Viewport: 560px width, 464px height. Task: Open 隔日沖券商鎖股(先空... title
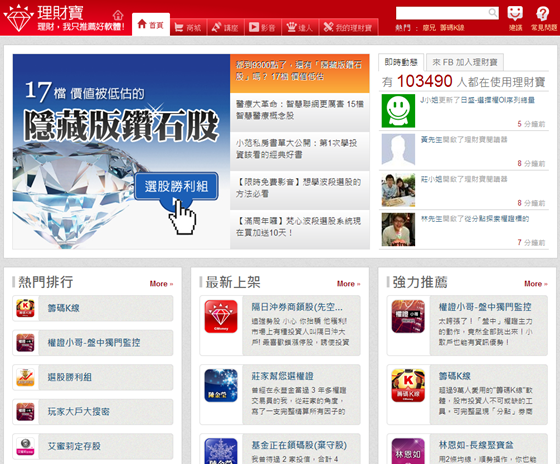click(297, 307)
